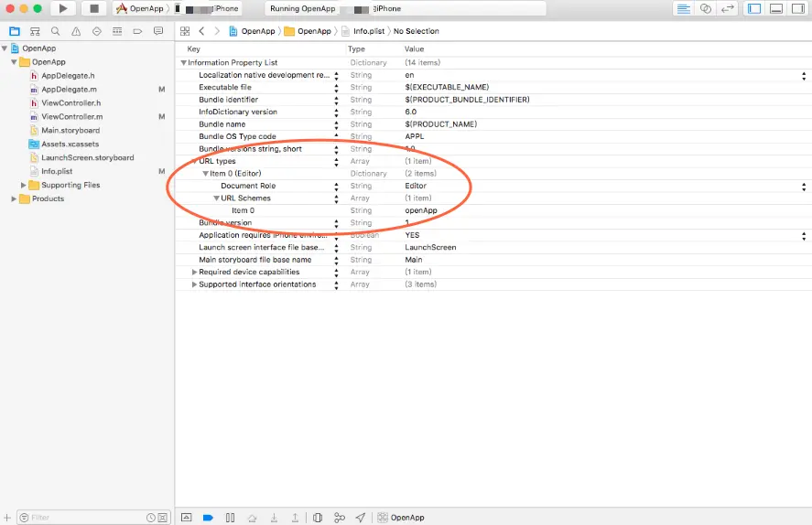Open the Symbol navigator
This screenshot has height=525, width=812.
coord(35,31)
